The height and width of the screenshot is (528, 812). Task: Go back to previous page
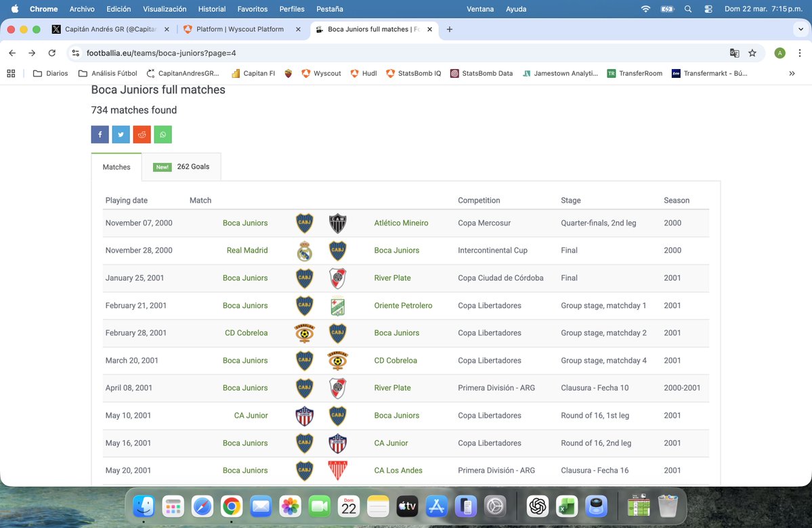coord(12,53)
